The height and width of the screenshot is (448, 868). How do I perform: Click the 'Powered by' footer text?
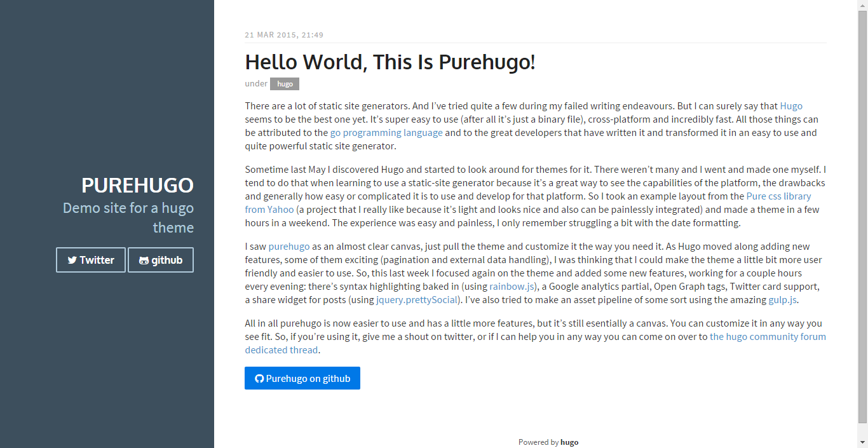coord(538,442)
